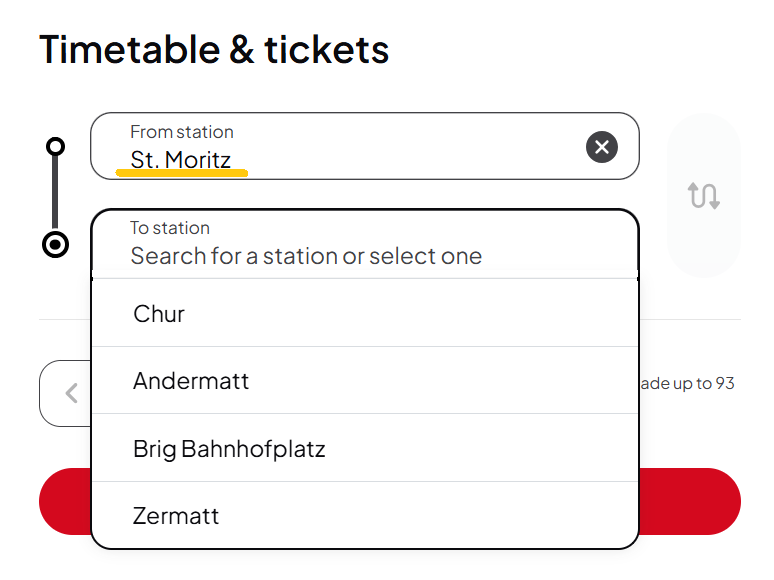Click the red search button

tap(690, 501)
